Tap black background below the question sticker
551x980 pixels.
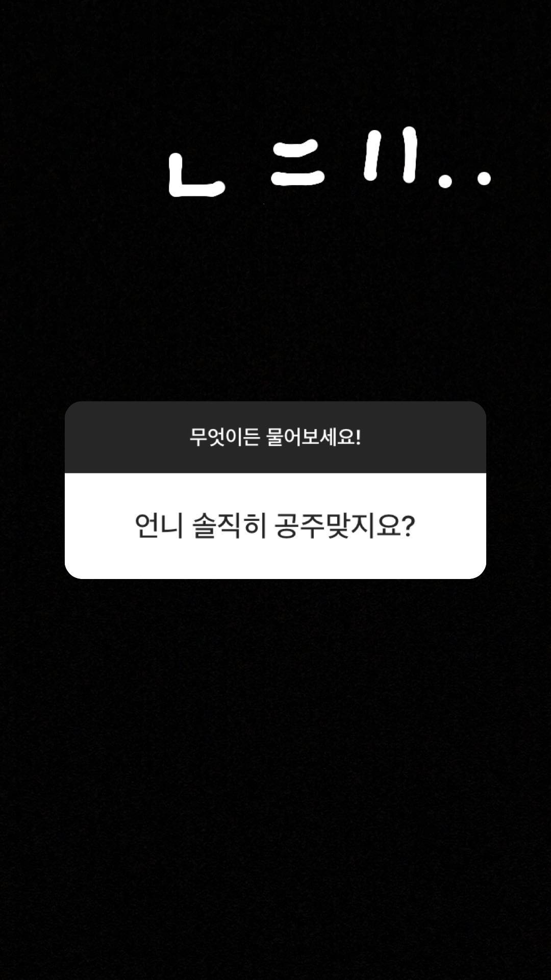[x=275, y=765]
